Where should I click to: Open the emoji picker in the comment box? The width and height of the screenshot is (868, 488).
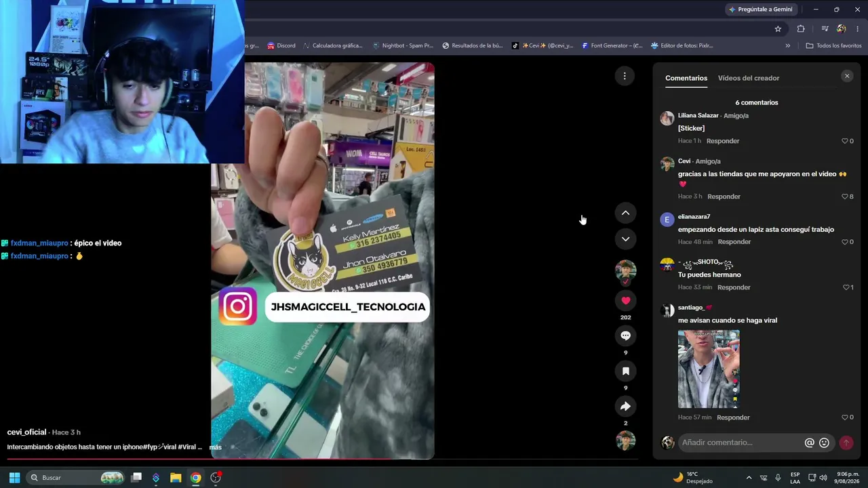(824, 443)
